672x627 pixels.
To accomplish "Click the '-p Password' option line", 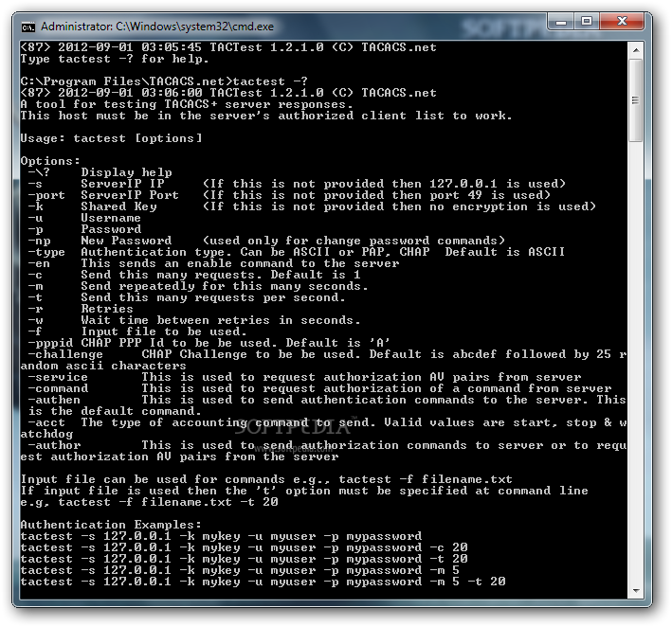I will click(84, 229).
